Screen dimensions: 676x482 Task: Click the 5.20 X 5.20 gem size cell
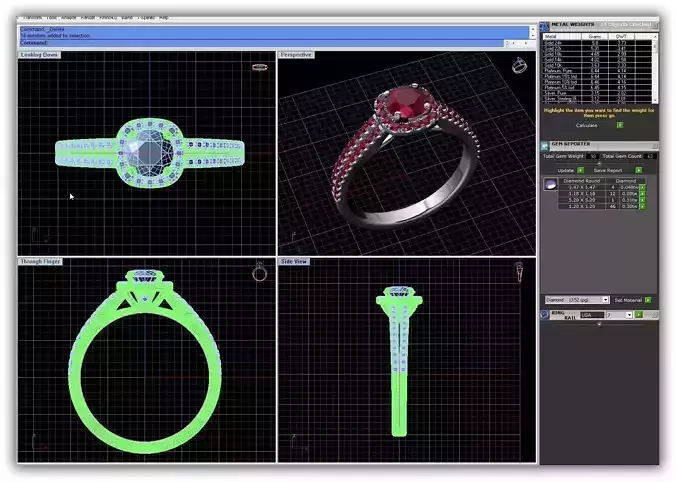point(582,200)
